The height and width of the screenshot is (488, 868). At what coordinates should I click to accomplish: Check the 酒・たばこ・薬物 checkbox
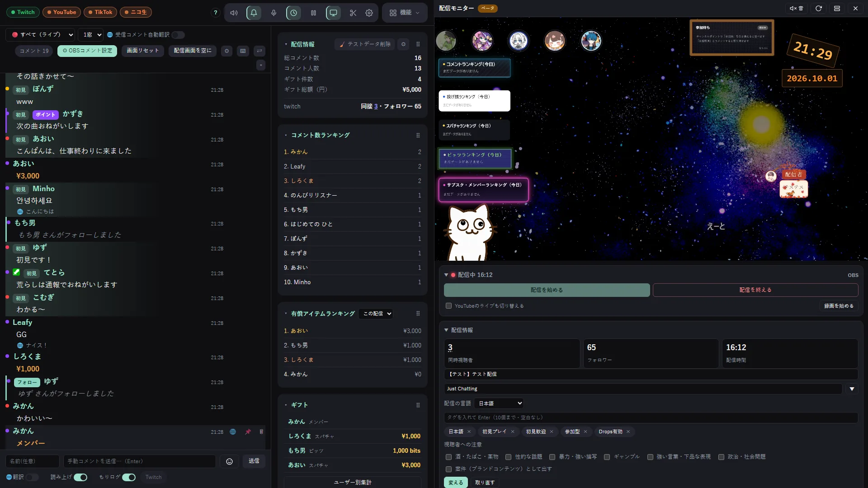pyautogui.click(x=448, y=457)
